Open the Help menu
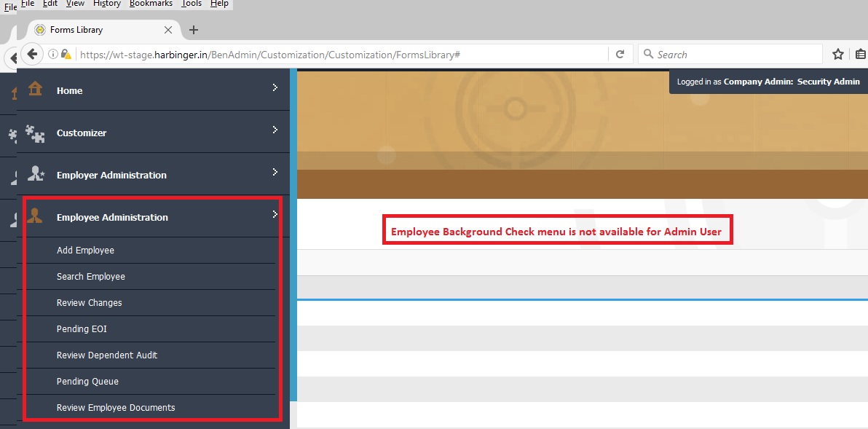The image size is (868, 429). (219, 4)
